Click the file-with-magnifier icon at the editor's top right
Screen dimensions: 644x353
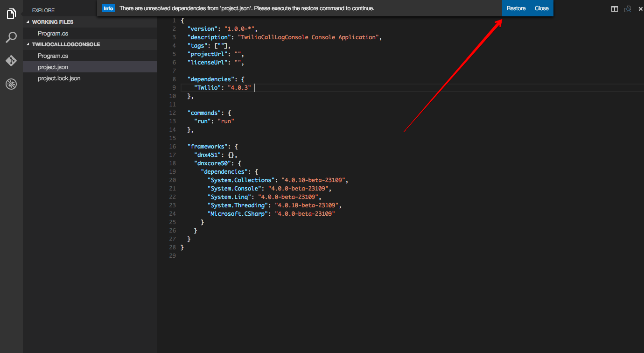pyautogui.click(x=628, y=9)
